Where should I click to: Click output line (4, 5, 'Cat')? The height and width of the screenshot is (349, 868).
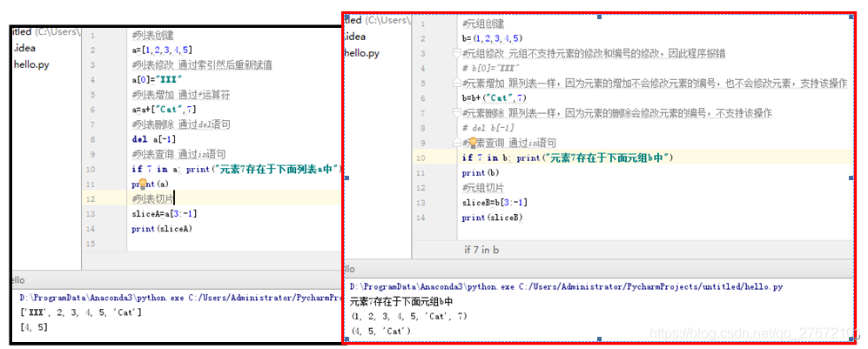tap(381, 332)
